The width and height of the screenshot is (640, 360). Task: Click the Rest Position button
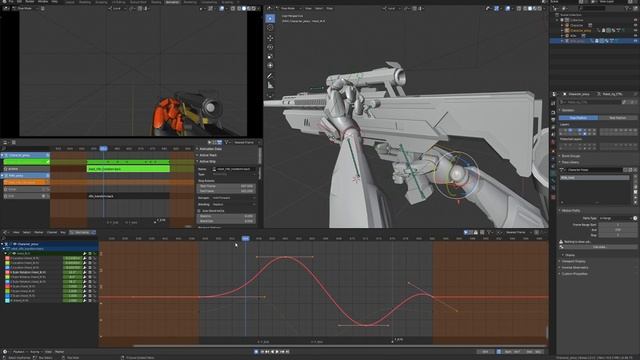click(617, 118)
